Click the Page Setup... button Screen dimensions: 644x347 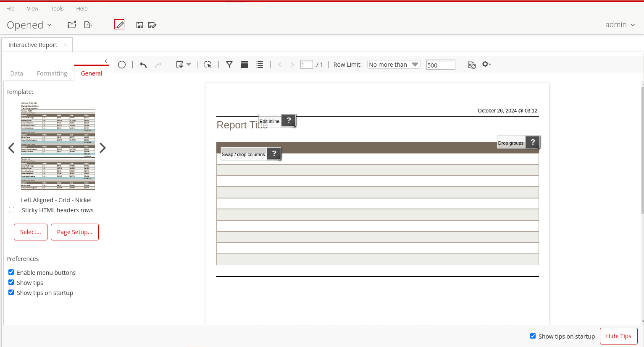click(x=75, y=232)
